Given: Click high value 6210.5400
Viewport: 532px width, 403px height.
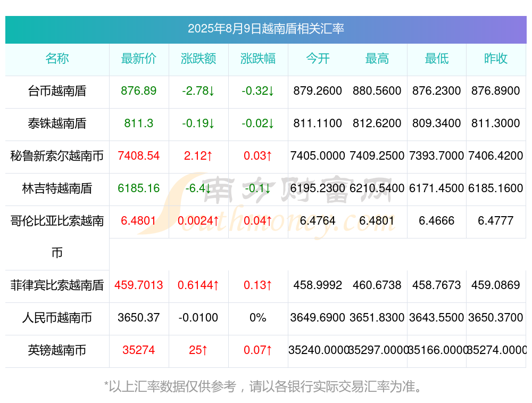Looking at the screenshot, I should click(377, 188).
